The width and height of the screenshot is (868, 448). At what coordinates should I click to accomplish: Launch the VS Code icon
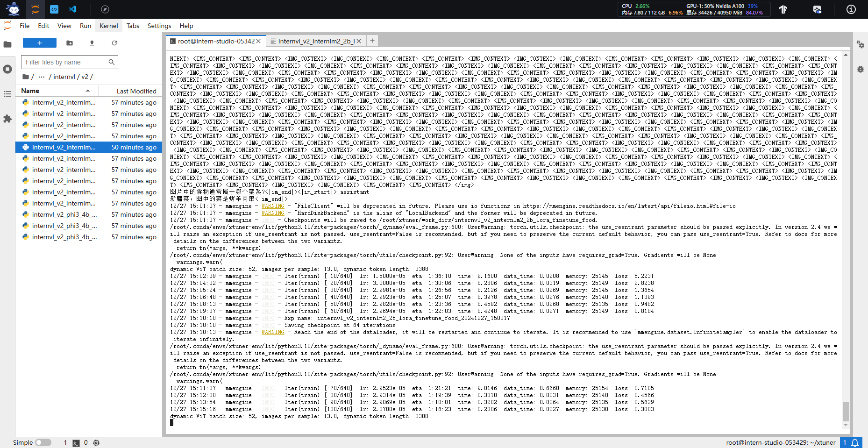pos(72,9)
